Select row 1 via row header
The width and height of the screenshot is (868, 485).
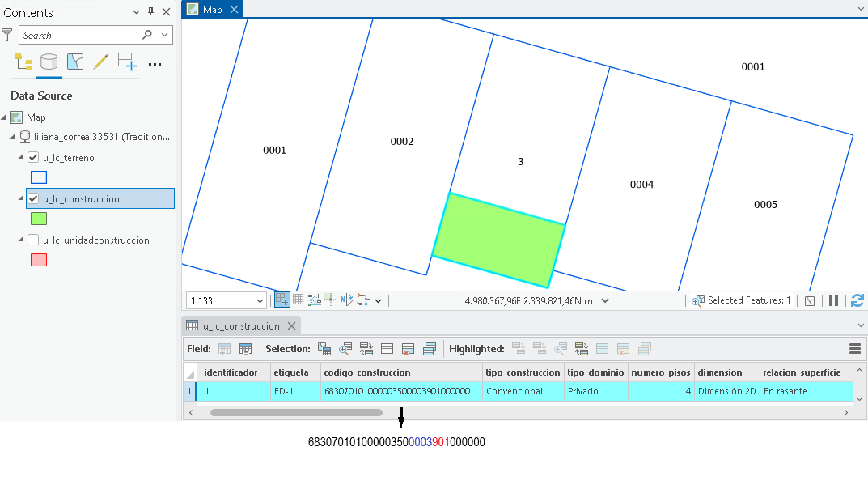click(189, 391)
